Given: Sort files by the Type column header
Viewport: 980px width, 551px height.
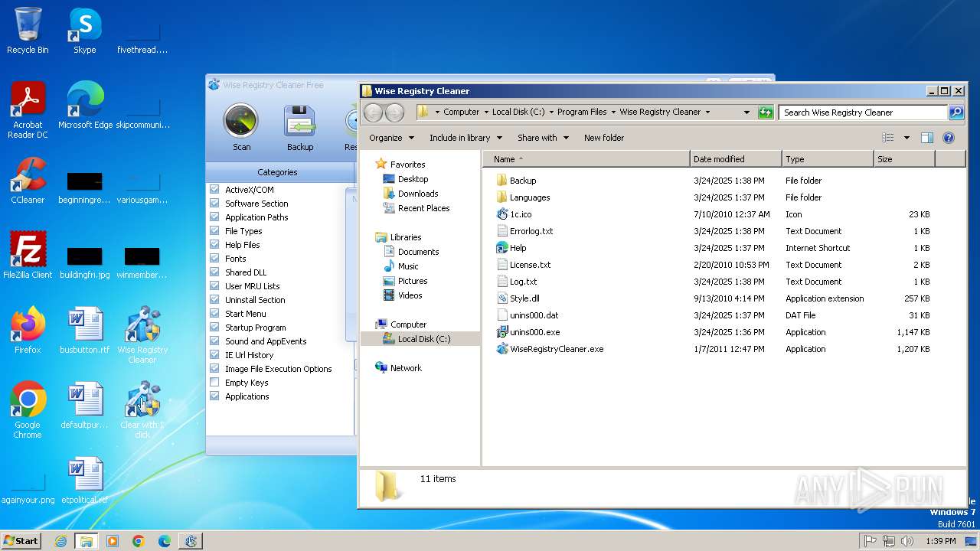Looking at the screenshot, I should click(x=828, y=159).
